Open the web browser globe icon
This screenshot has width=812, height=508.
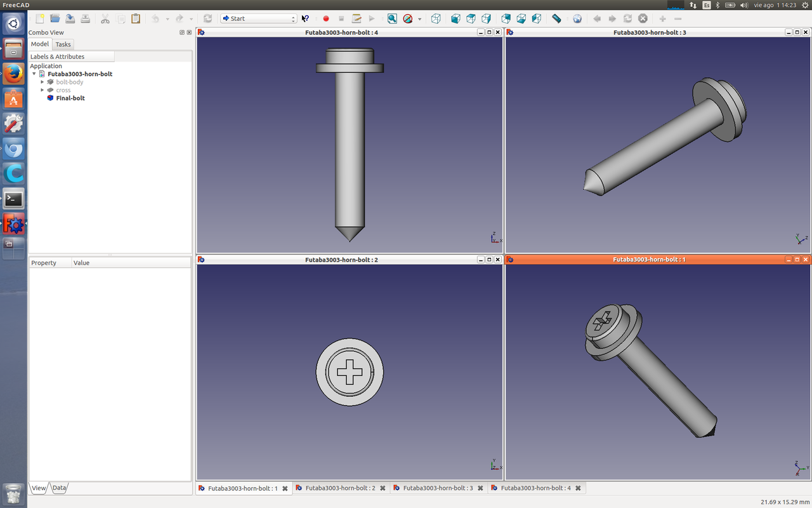point(577,19)
